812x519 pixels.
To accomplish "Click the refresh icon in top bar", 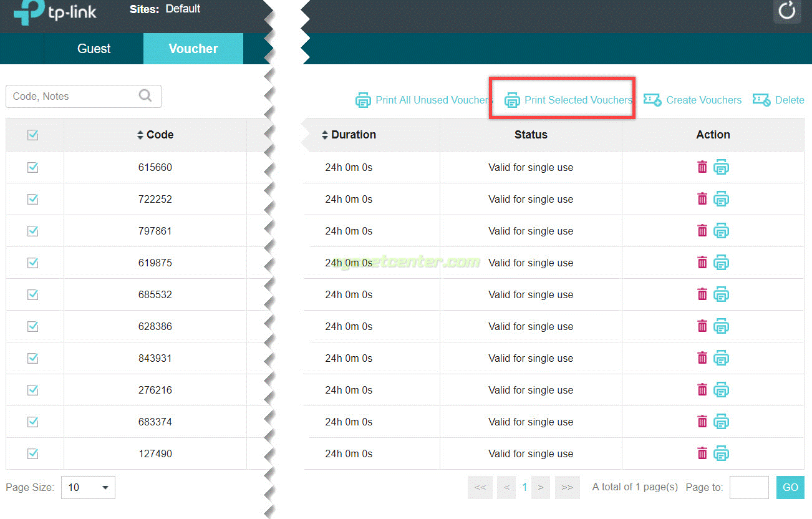I will [x=787, y=11].
